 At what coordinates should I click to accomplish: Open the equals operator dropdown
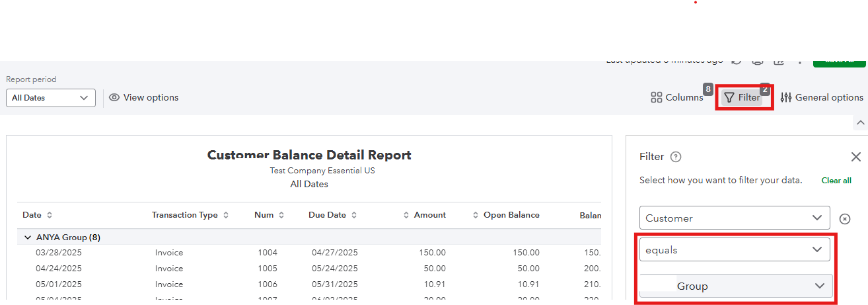click(734, 249)
